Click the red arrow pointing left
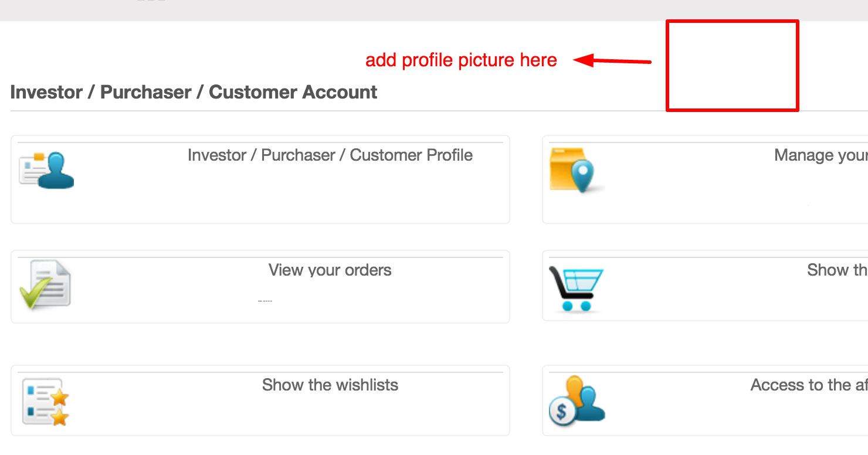This screenshot has width=868, height=455. tap(612, 60)
